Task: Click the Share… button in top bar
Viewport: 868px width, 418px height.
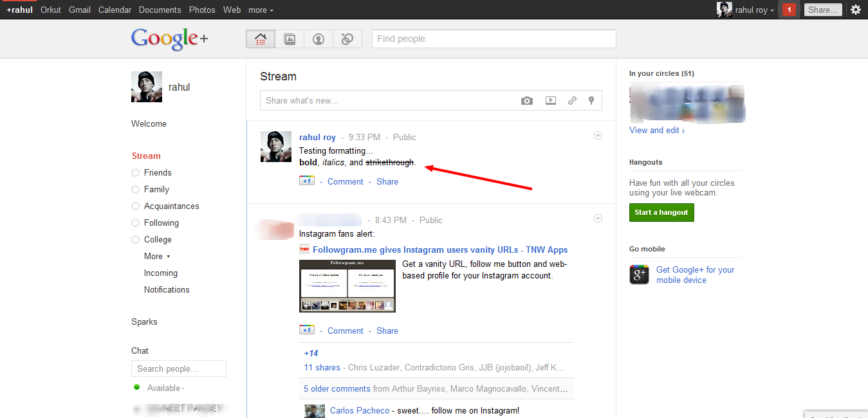Action: (823, 10)
